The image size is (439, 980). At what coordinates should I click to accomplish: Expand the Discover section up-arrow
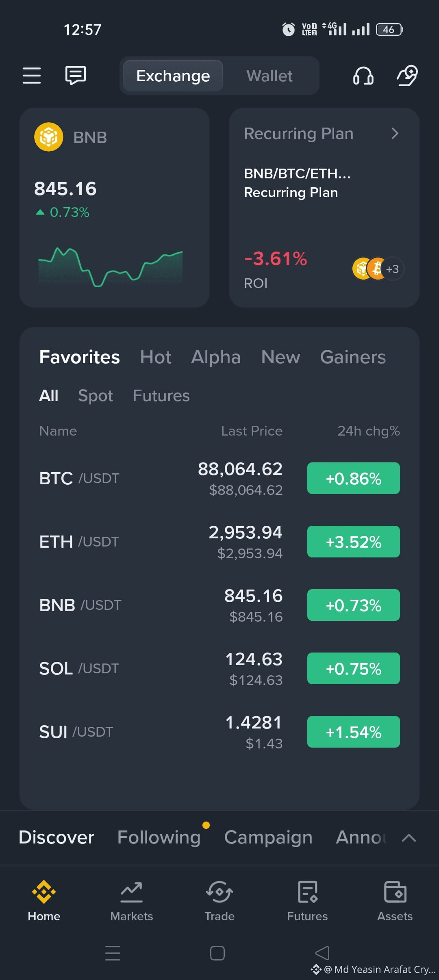(409, 838)
